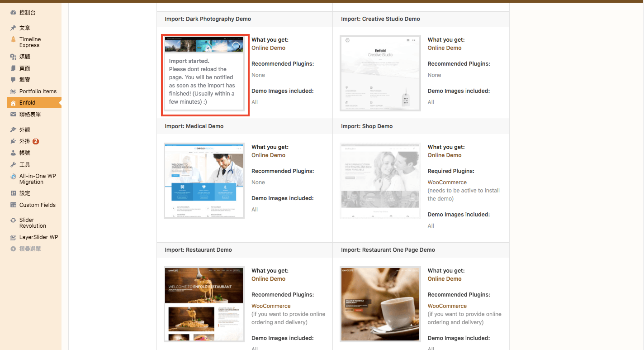Click the 設定 settings icon

pos(13,193)
